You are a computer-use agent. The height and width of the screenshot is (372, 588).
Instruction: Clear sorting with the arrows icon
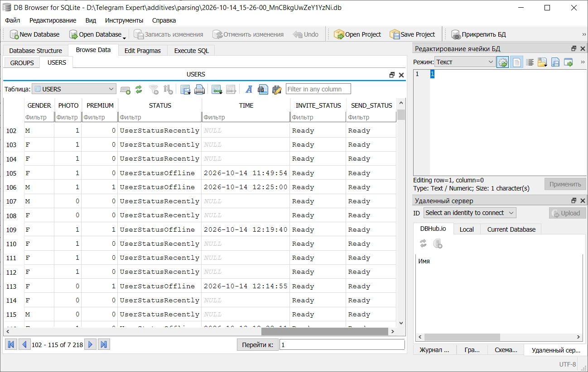[x=168, y=90]
